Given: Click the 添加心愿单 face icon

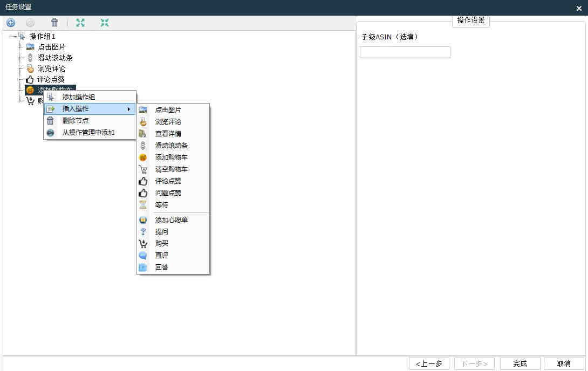Looking at the screenshot, I should (x=143, y=220).
